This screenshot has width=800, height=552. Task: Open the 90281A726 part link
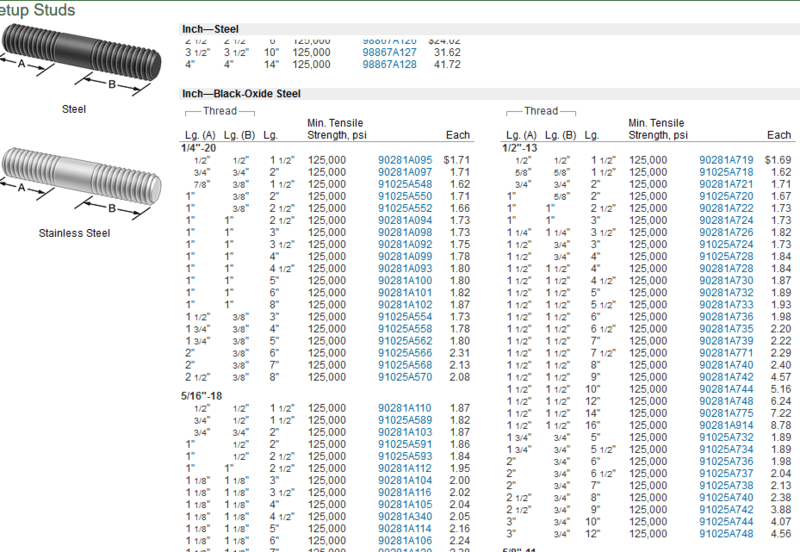coord(726,232)
